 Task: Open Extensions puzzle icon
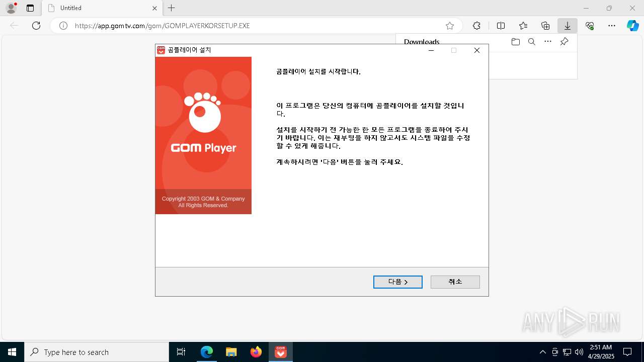click(476, 26)
